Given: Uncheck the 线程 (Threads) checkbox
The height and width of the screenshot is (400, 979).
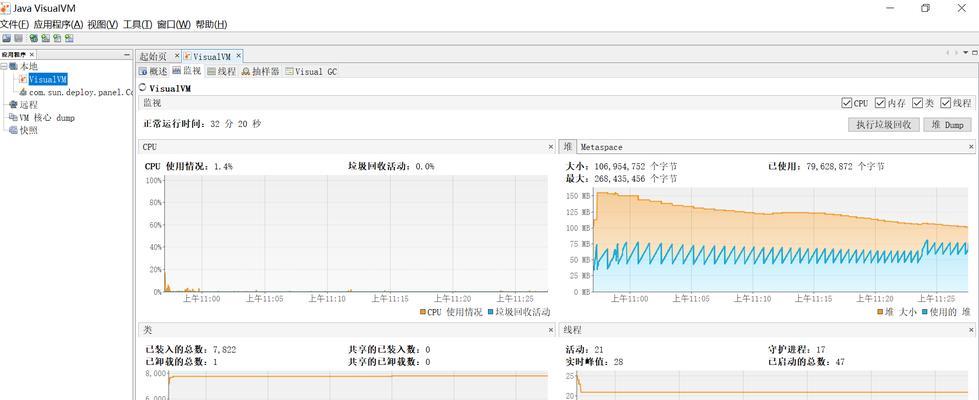Looking at the screenshot, I should pos(945,103).
